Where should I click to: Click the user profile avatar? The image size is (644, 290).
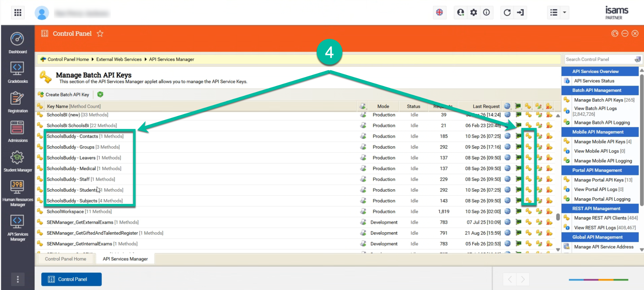(42, 13)
